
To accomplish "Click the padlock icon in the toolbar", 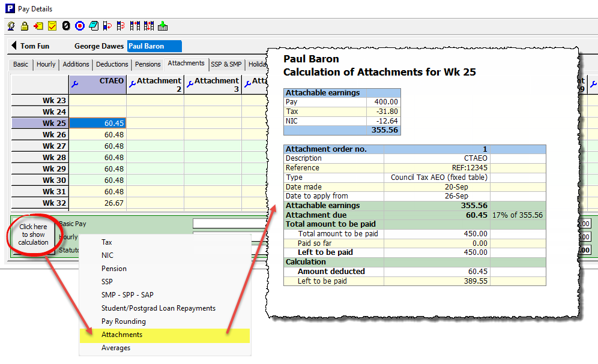I will (x=25, y=26).
